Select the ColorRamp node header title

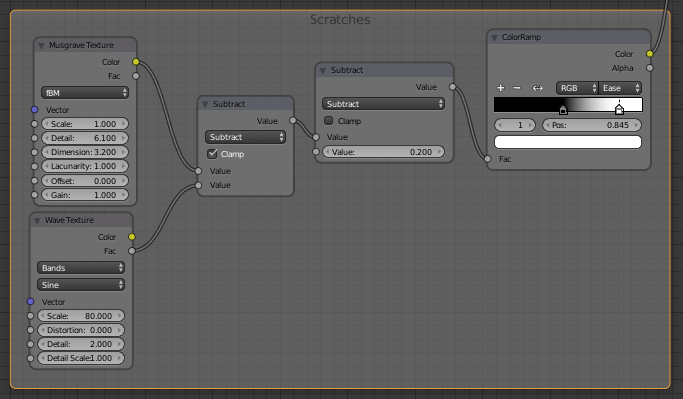coord(521,37)
